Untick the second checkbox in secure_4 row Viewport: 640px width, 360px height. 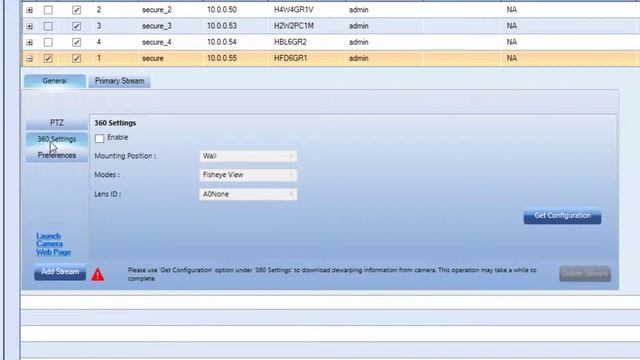(x=76, y=42)
